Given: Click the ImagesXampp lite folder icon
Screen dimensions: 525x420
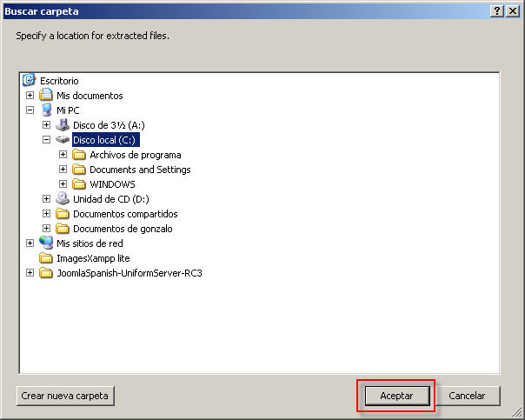Looking at the screenshot, I should click(x=46, y=258).
